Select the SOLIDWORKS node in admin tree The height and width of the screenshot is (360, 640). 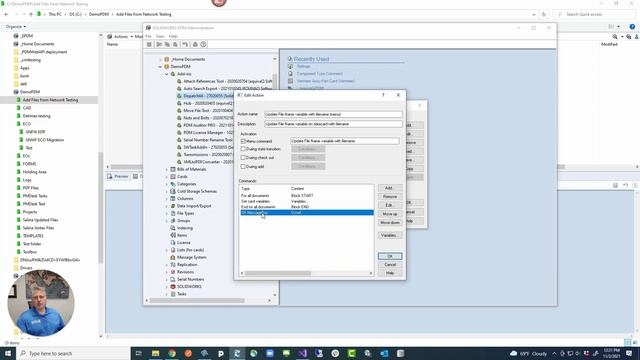click(x=189, y=287)
